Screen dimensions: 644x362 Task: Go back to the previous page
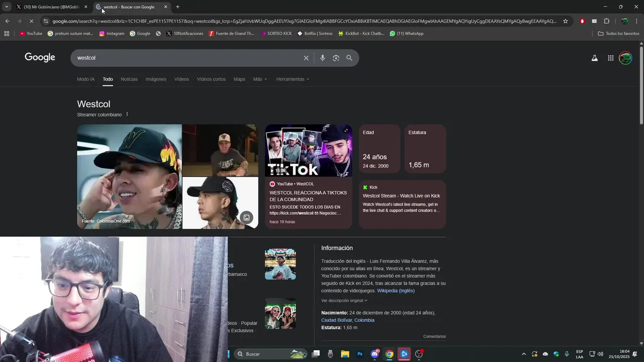tap(7, 21)
